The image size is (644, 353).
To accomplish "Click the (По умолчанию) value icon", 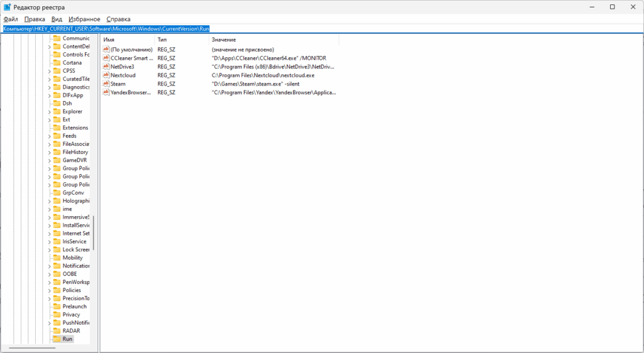I will tap(106, 50).
